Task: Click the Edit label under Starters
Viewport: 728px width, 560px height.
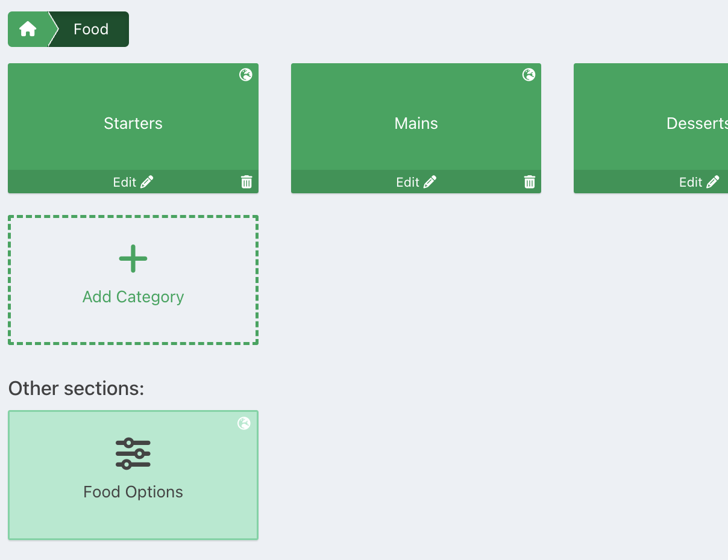Action: coord(125,182)
